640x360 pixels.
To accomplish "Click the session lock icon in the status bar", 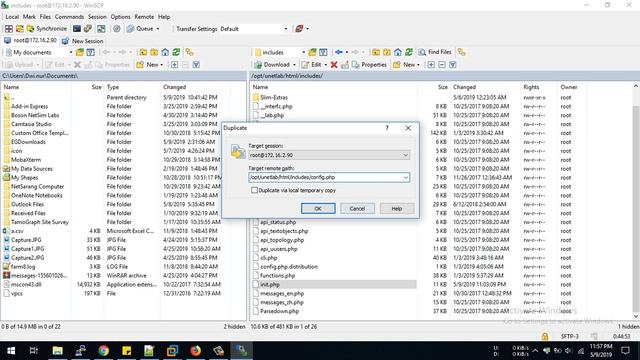I will (x=544, y=336).
